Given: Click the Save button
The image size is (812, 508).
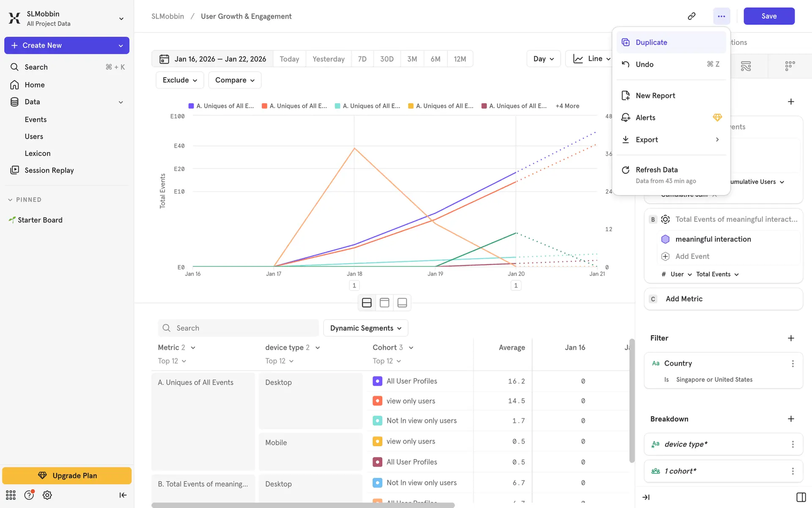Looking at the screenshot, I should point(769,16).
